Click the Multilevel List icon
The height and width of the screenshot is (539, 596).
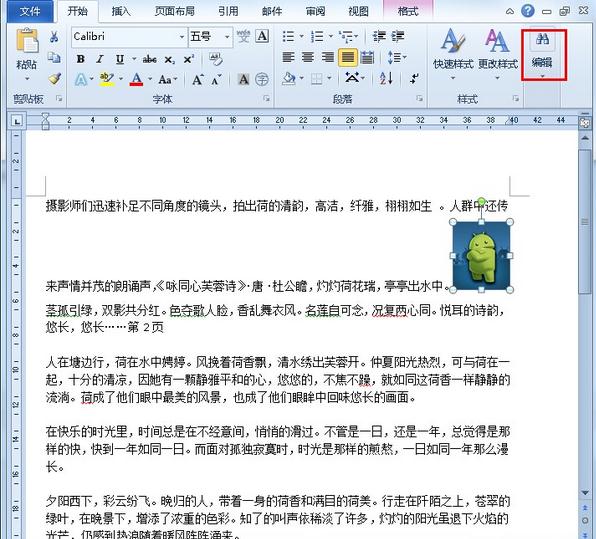(346, 36)
